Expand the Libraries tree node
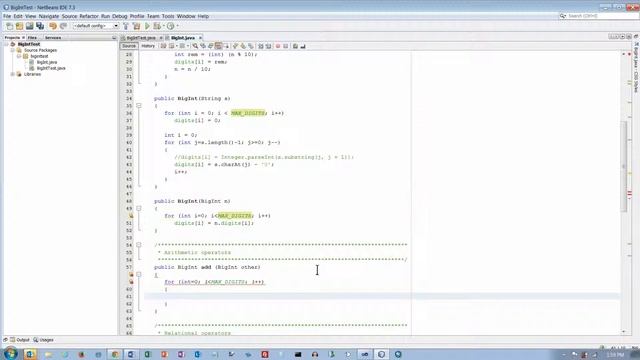 [13, 74]
